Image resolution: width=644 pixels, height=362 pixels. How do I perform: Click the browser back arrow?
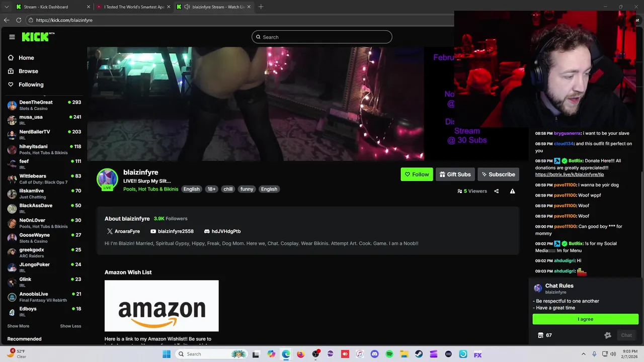pos(7,20)
